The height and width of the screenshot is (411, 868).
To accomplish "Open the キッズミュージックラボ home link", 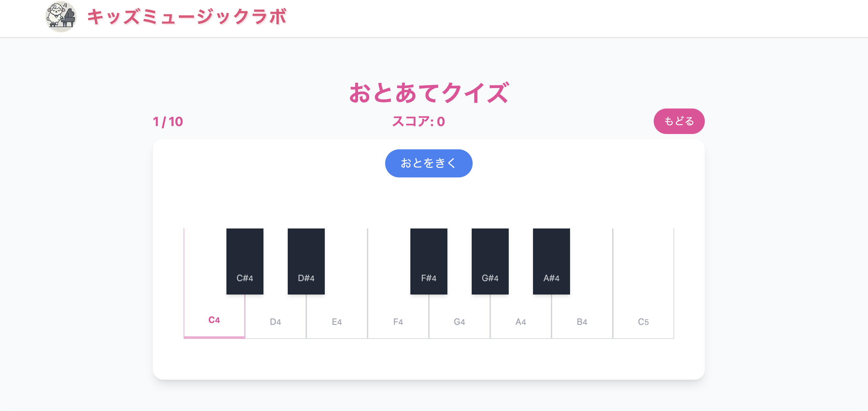I will click(x=187, y=17).
